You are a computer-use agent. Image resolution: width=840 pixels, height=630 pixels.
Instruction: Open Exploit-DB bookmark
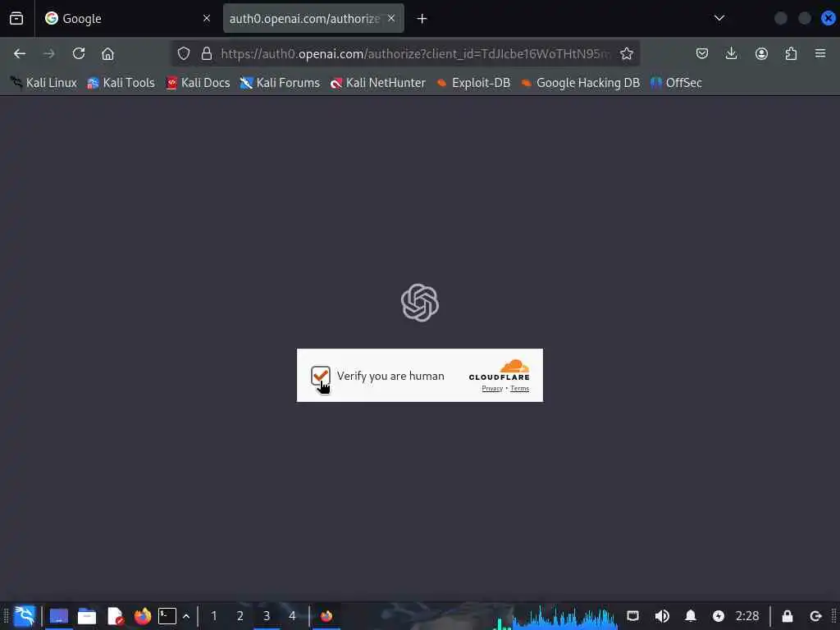click(x=473, y=83)
